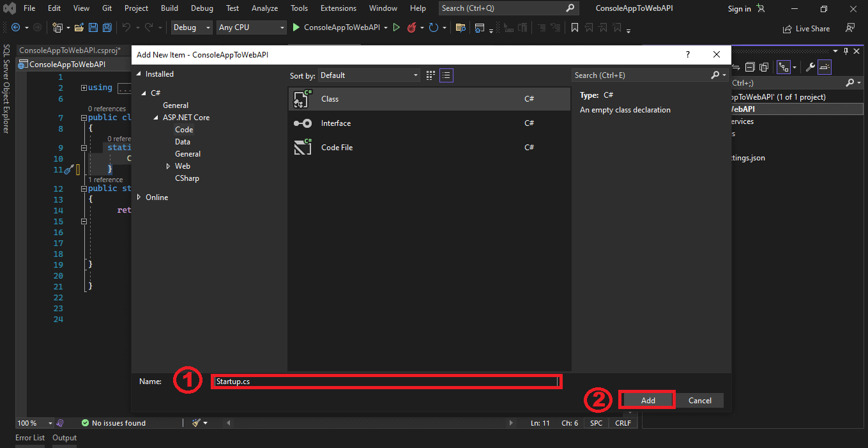Expand the collapsed using directives region
This screenshot has width=868, height=448.
click(84, 88)
